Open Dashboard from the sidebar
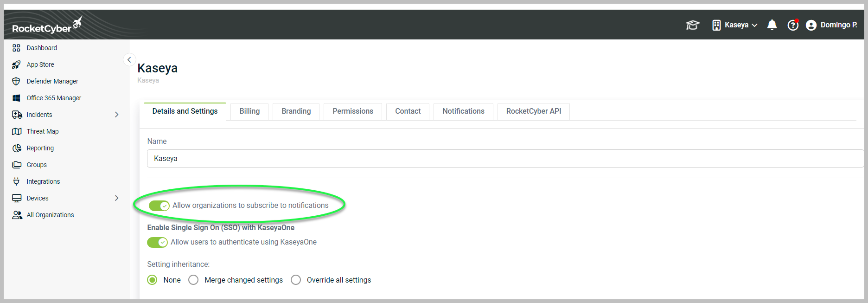Viewport: 868px width, 303px height. (42, 48)
